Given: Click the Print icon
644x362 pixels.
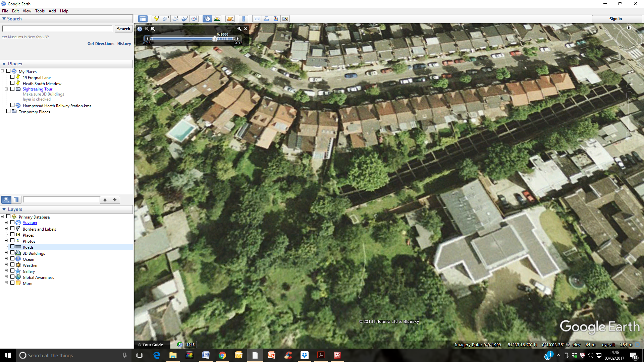Looking at the screenshot, I should [x=266, y=19].
